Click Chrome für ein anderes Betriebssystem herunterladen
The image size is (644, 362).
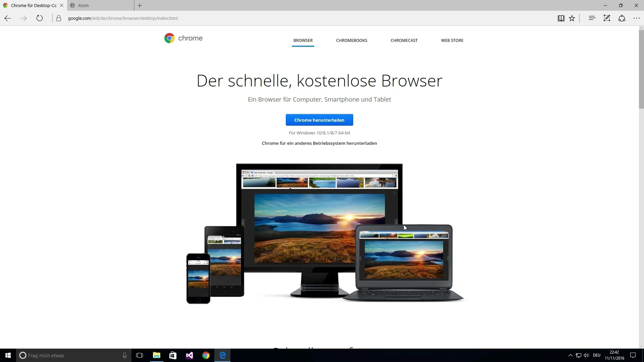point(319,143)
